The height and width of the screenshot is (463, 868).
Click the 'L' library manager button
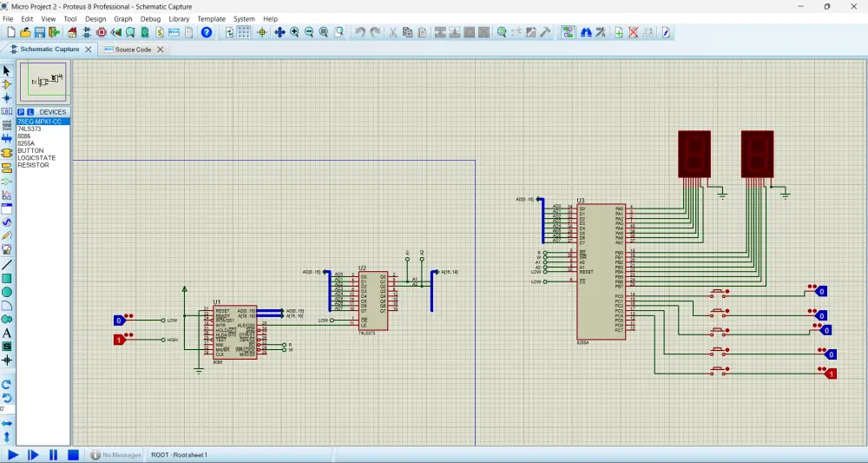[30, 112]
